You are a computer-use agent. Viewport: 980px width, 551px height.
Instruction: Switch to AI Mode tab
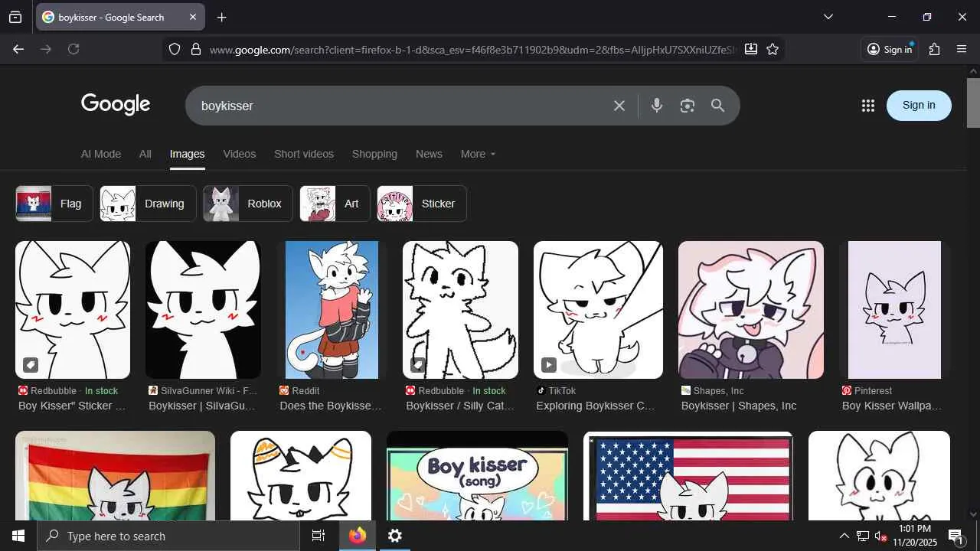coord(101,154)
